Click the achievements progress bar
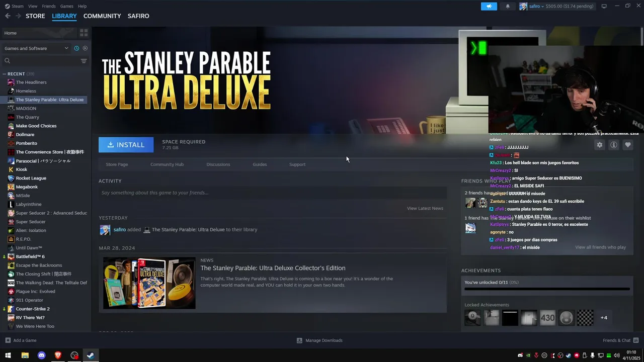This screenshot has width=644, height=362. pyautogui.click(x=547, y=289)
